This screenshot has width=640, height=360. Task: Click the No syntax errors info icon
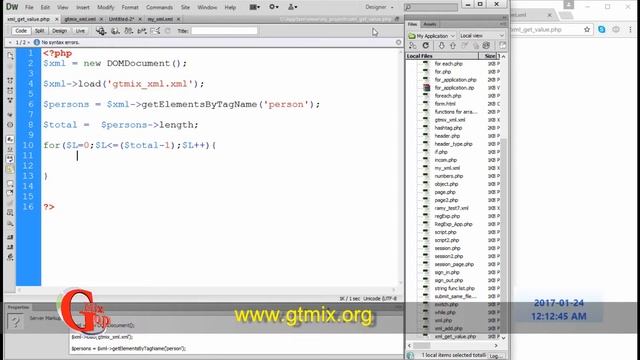(x=37, y=42)
